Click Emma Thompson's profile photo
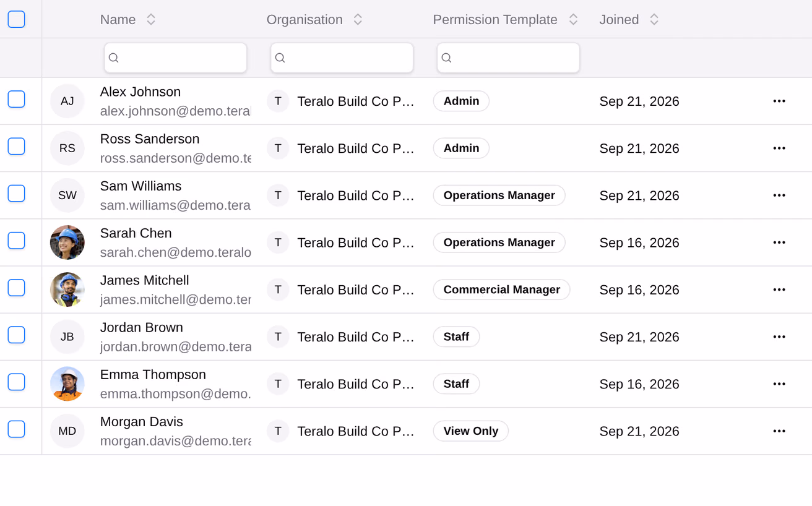 [67, 384]
